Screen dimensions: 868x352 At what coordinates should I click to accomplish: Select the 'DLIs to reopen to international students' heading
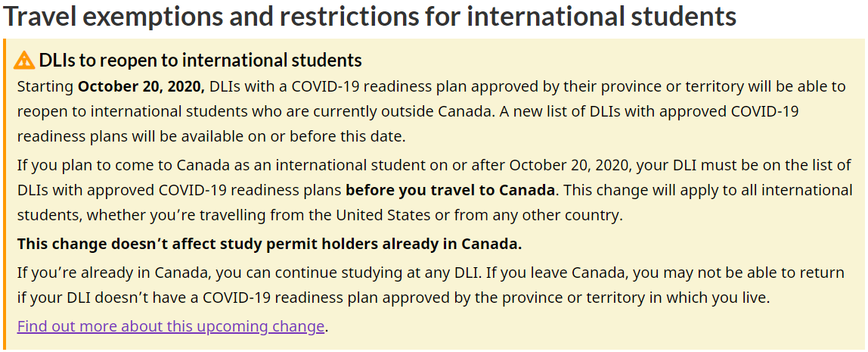coord(200,60)
